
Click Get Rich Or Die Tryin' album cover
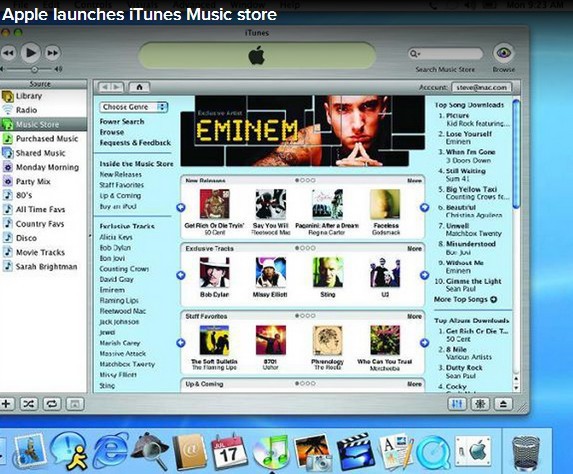[215, 204]
